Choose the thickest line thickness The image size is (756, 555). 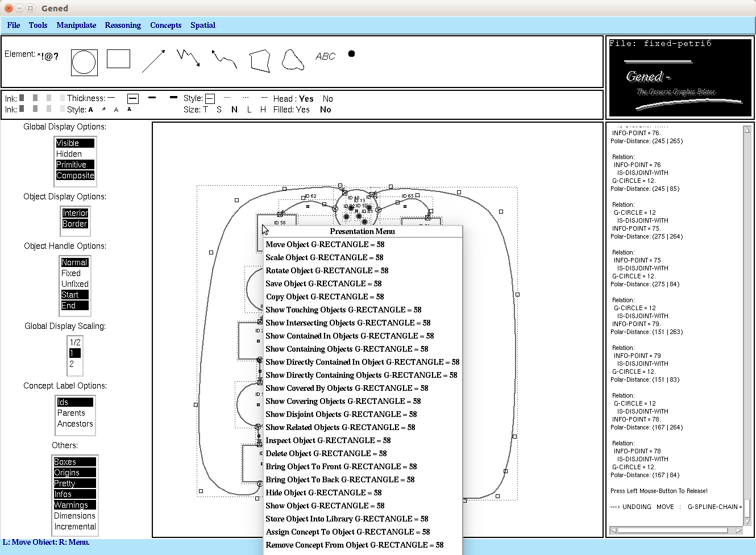(x=173, y=97)
